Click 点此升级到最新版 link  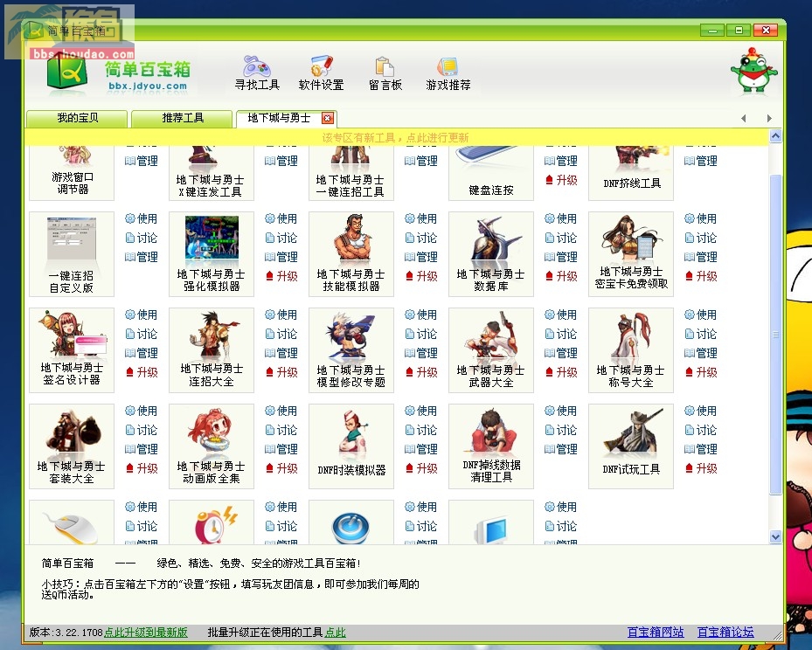pyautogui.click(x=145, y=633)
